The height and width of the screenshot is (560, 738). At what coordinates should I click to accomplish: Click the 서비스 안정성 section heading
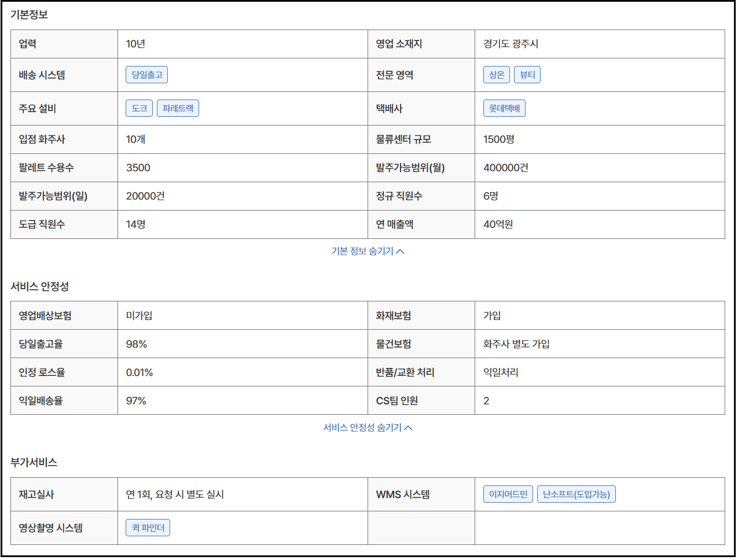click(39, 286)
